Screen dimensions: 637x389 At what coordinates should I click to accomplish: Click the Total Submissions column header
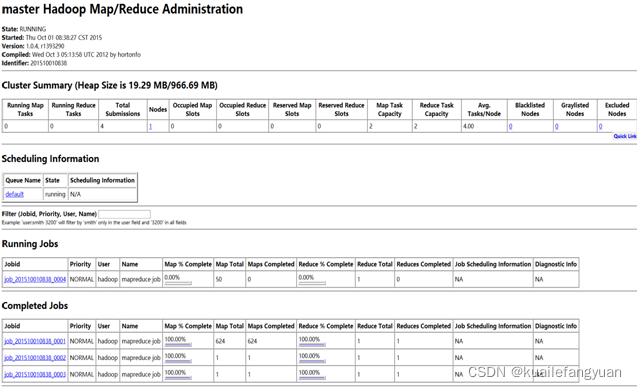pyautogui.click(x=123, y=110)
